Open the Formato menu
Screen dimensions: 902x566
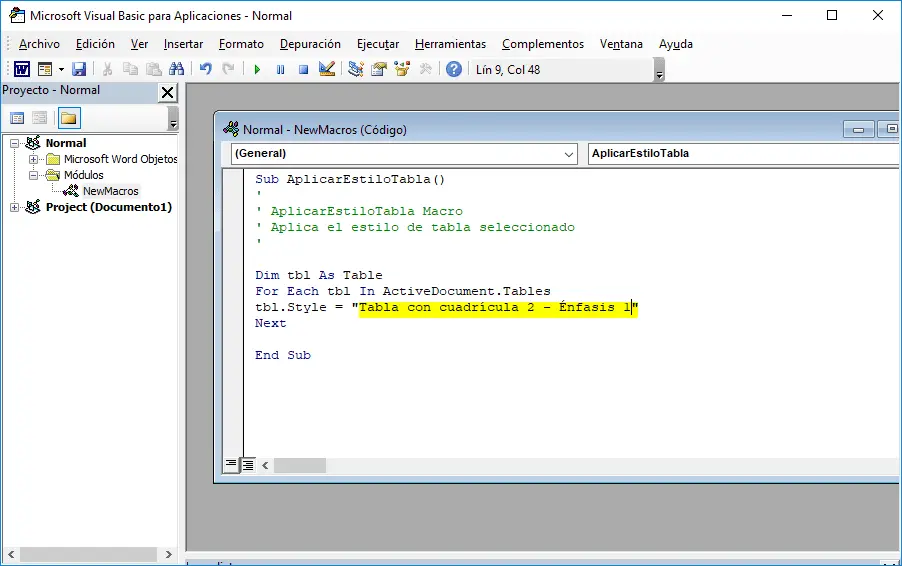[241, 44]
